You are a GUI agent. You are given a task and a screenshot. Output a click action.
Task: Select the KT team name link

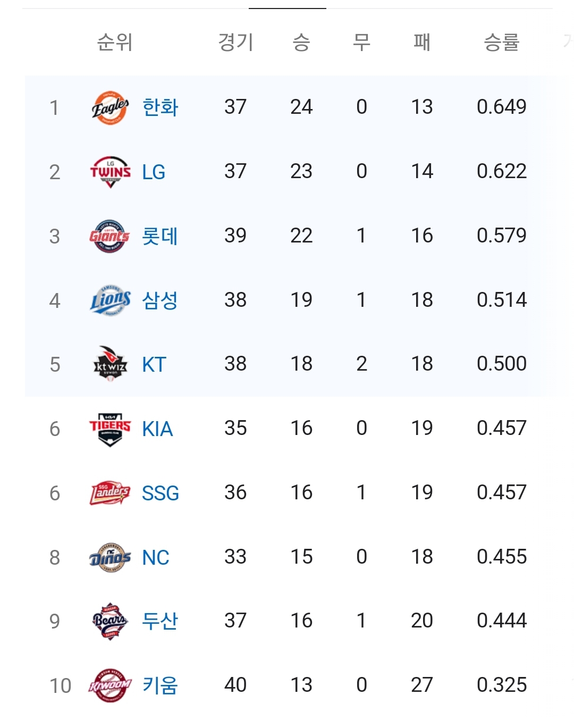click(154, 365)
